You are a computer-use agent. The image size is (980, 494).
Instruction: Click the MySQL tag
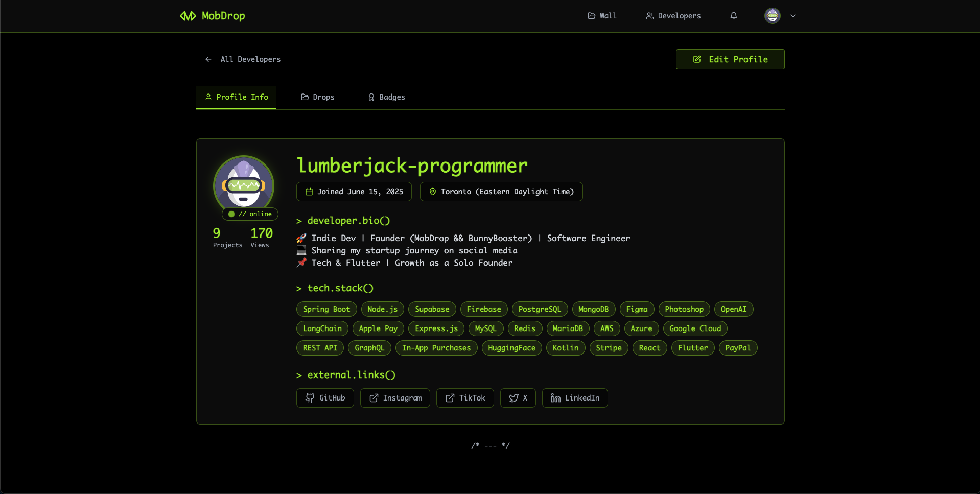486,328
